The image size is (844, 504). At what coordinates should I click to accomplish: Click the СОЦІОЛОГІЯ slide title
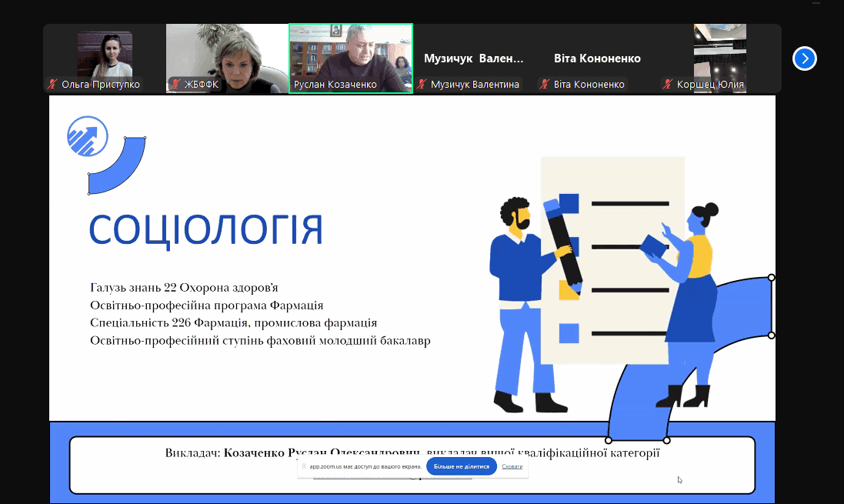(205, 230)
